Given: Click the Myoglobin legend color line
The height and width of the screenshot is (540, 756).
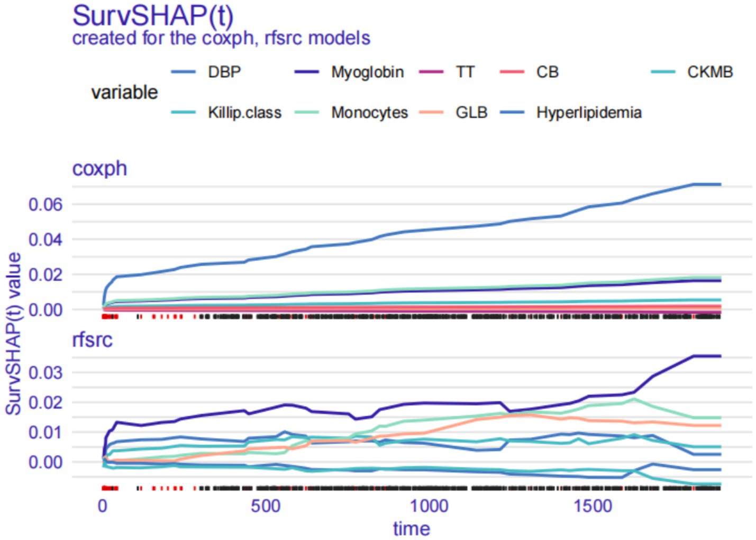Looking at the screenshot, I should point(307,72).
